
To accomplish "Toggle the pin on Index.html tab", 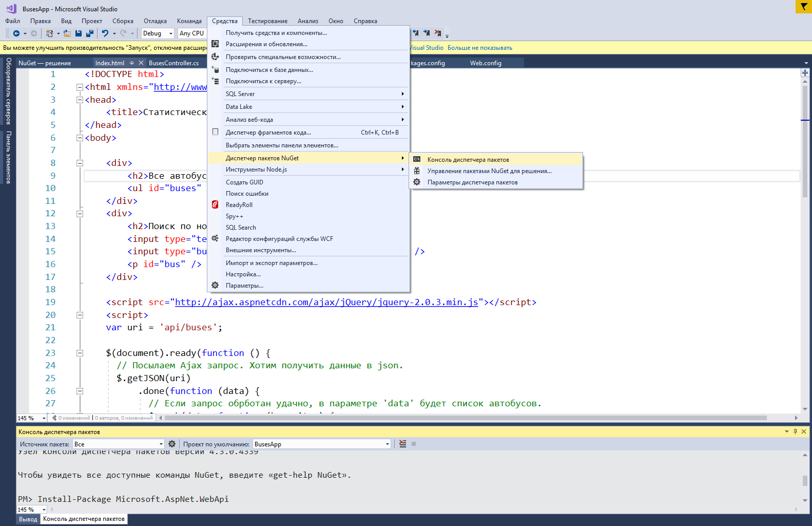I will tap(132, 63).
